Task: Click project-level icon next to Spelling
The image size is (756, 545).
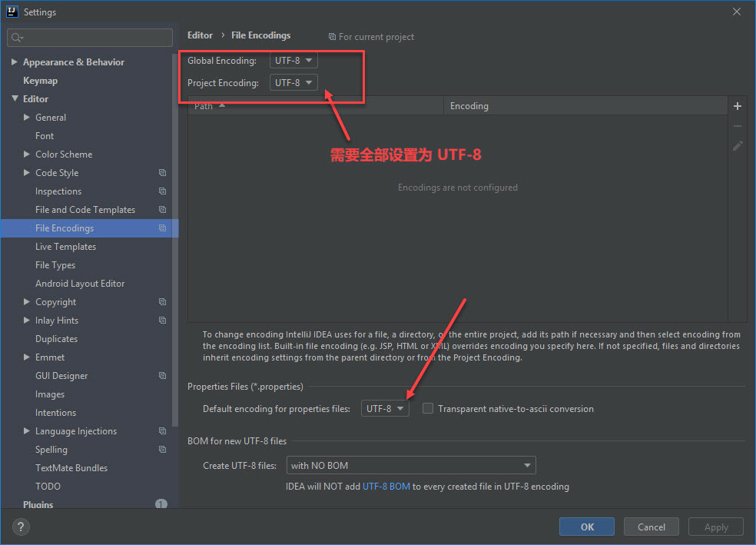Action: pos(162,449)
